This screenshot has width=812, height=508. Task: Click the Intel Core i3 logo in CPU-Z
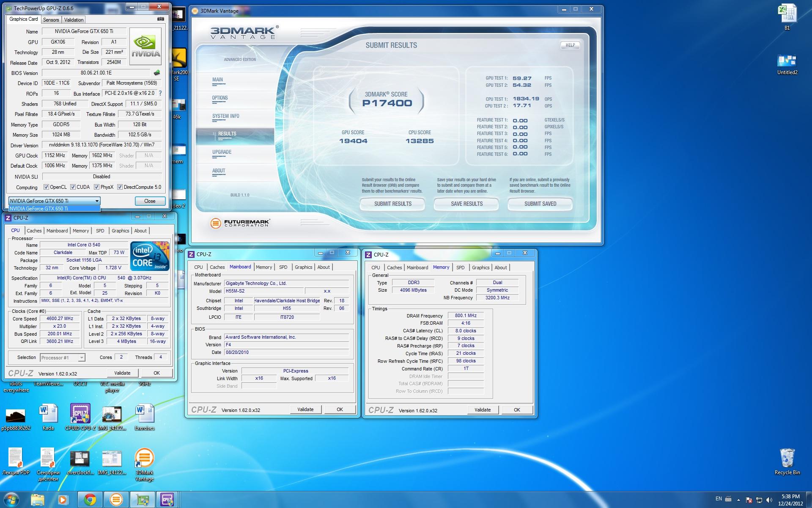(150, 256)
